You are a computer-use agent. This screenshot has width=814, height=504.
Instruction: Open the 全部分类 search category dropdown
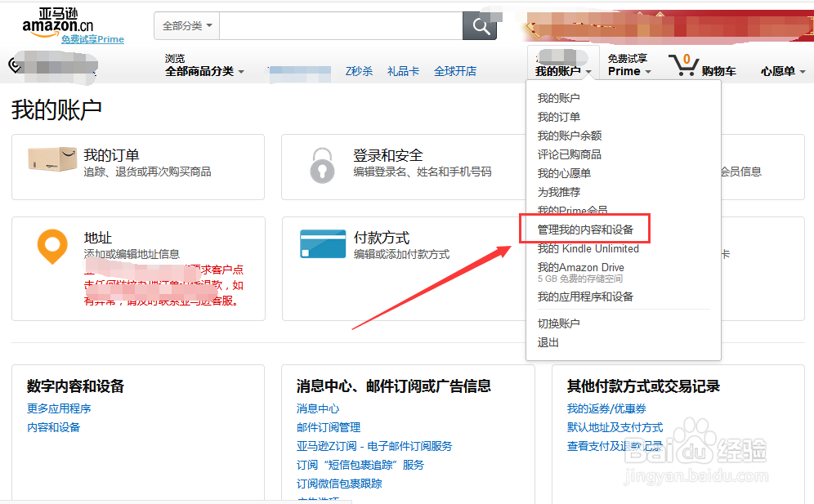[187, 26]
